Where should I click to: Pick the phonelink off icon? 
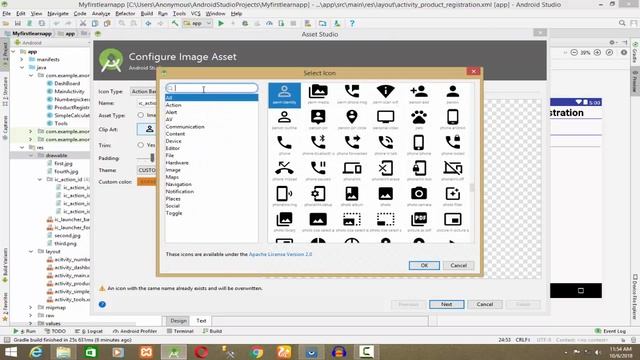pyautogui.click(x=453, y=169)
